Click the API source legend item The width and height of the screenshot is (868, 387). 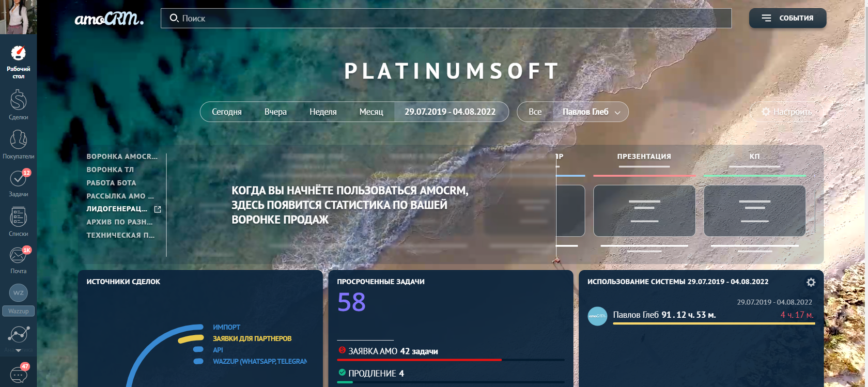[218, 350]
